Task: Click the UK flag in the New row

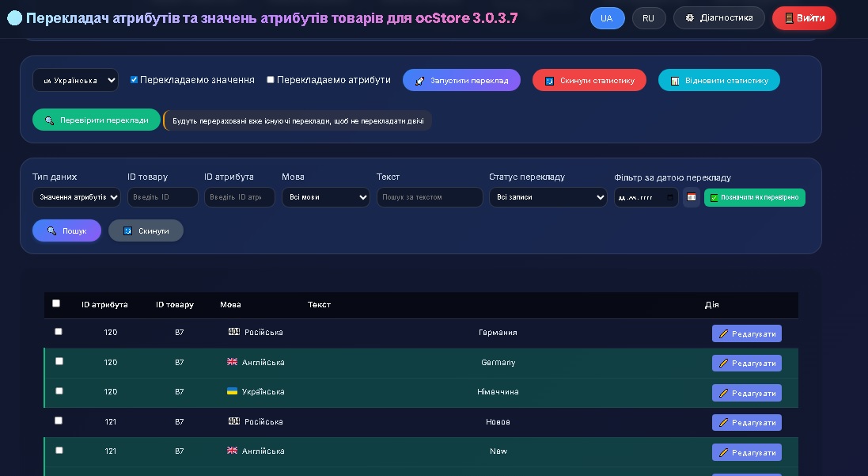Action: pos(232,450)
